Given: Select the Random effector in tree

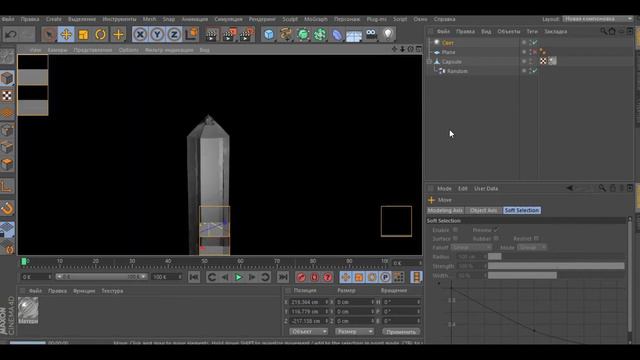Looking at the screenshot, I should [x=457, y=71].
